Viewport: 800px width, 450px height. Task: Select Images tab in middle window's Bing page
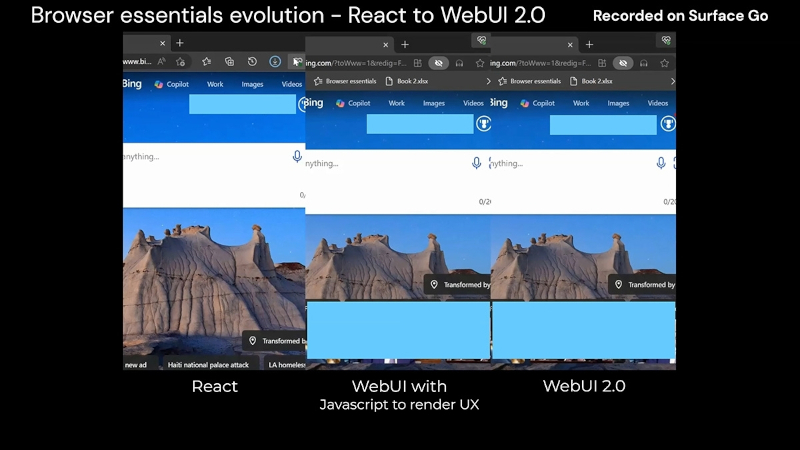tap(434, 103)
